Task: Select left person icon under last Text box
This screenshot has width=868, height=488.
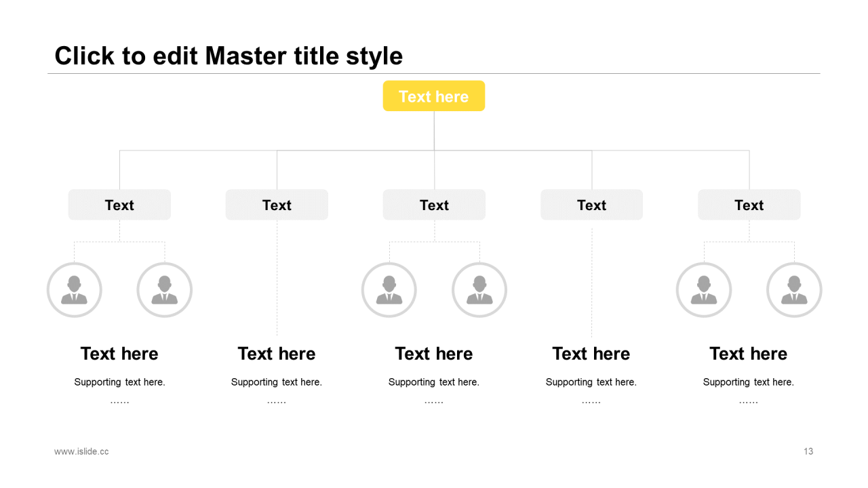Action: (704, 290)
